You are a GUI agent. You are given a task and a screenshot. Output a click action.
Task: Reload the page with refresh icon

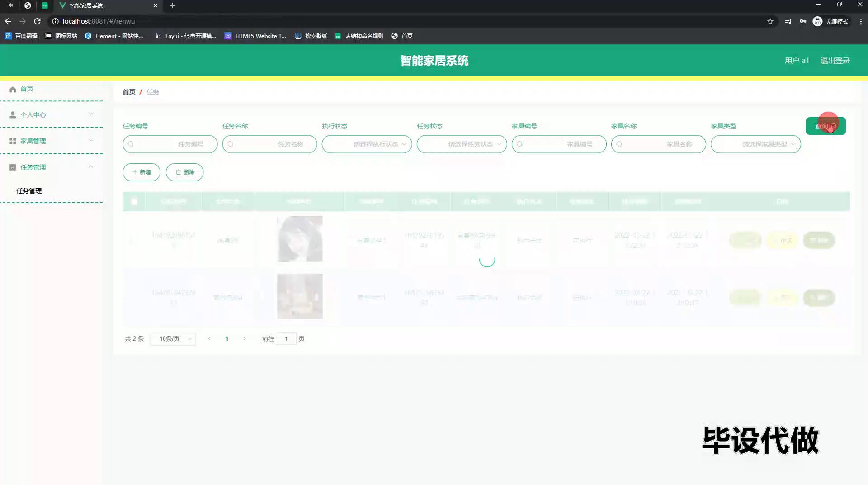pos(38,21)
